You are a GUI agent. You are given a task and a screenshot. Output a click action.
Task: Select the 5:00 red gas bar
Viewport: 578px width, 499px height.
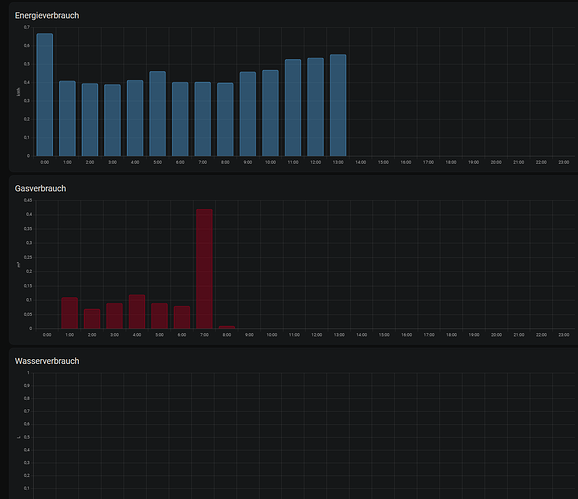(159, 316)
